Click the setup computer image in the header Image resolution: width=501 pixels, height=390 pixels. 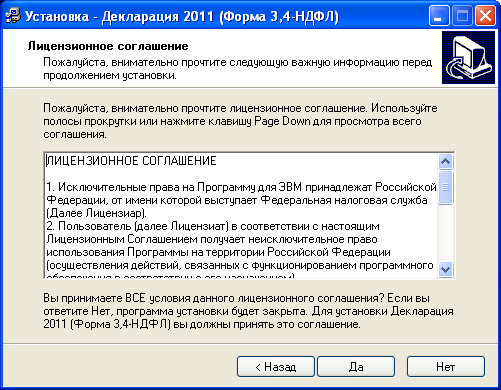pyautogui.click(x=468, y=57)
